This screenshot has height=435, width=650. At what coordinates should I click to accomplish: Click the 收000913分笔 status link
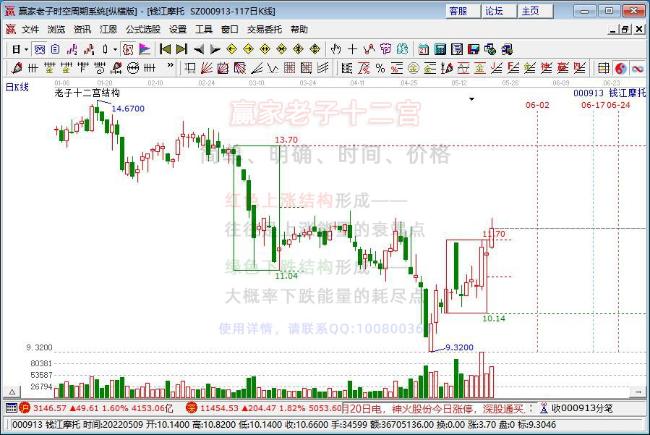582,408
